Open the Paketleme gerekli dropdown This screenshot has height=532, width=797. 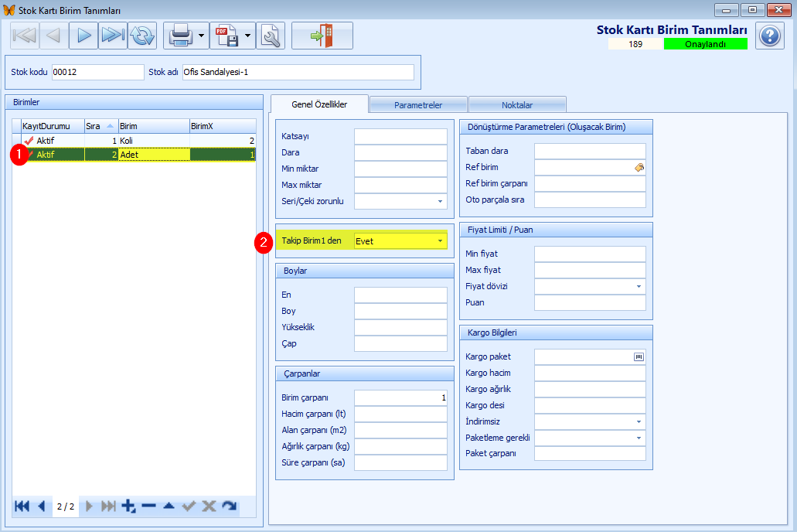click(x=639, y=438)
